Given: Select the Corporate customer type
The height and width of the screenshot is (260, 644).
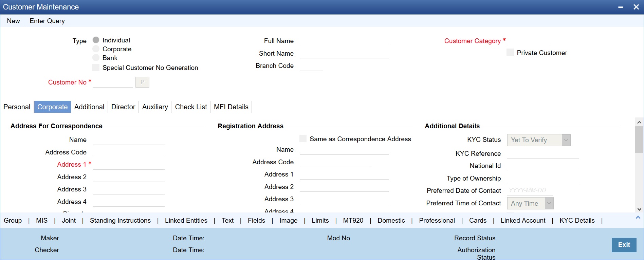Looking at the screenshot, I should pos(96,49).
